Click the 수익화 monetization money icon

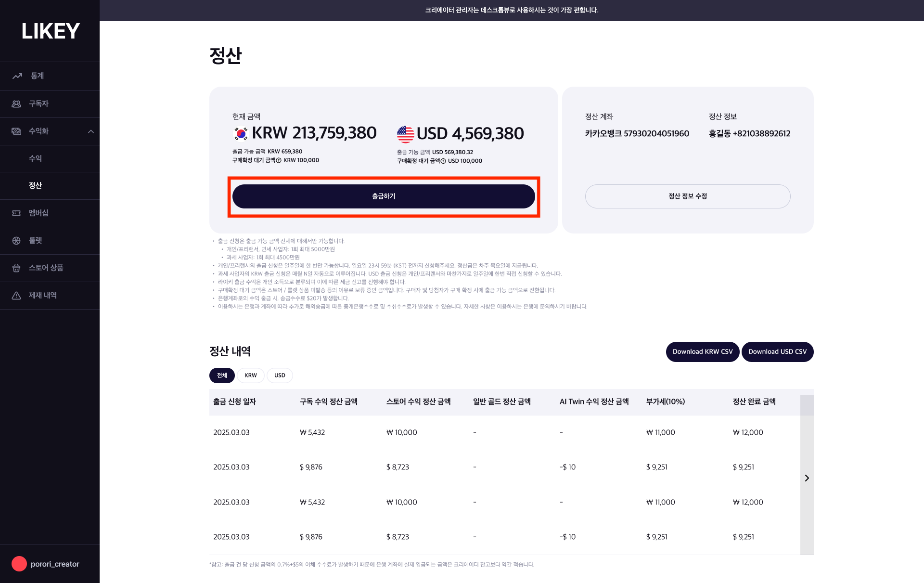click(x=16, y=131)
